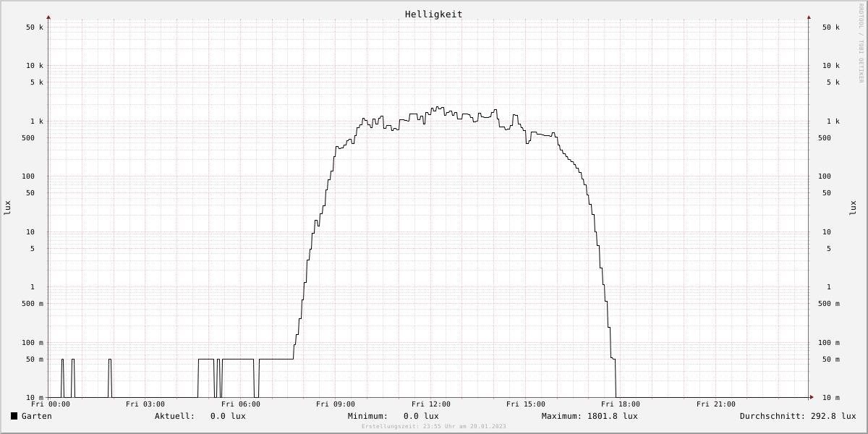Click the plain "5" label on the right axis

point(829,249)
